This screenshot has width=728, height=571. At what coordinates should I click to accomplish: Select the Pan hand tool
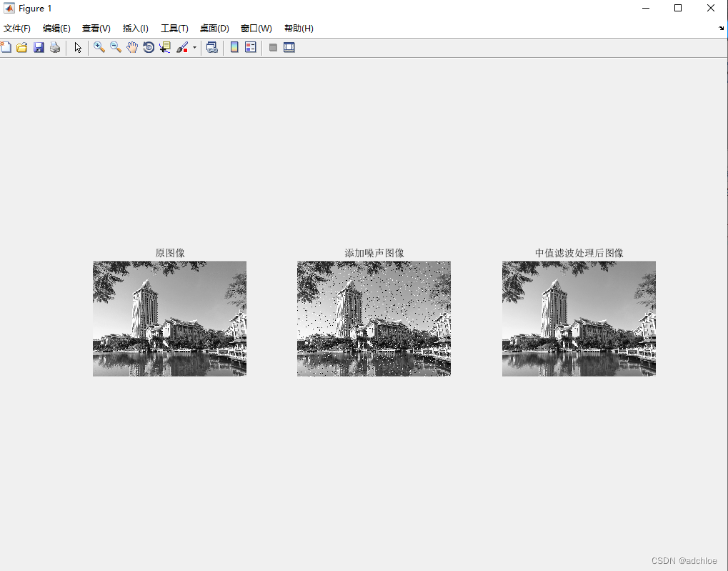tap(132, 47)
